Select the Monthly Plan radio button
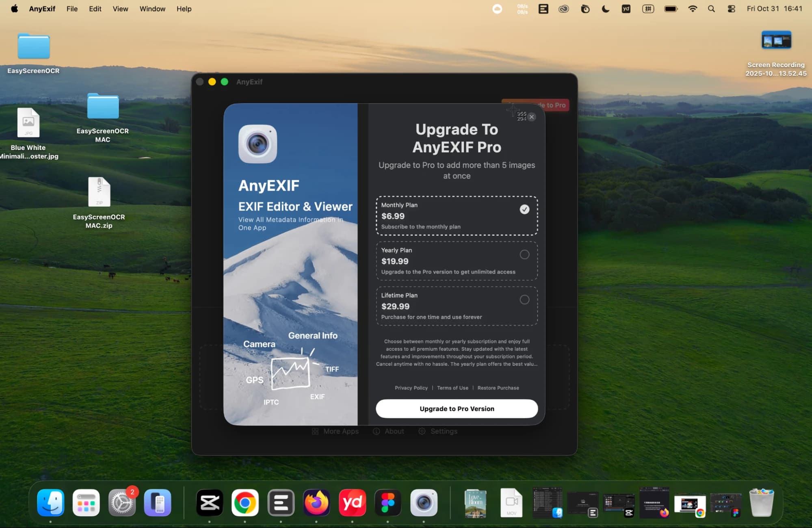Image resolution: width=812 pixels, height=528 pixels. [524, 209]
